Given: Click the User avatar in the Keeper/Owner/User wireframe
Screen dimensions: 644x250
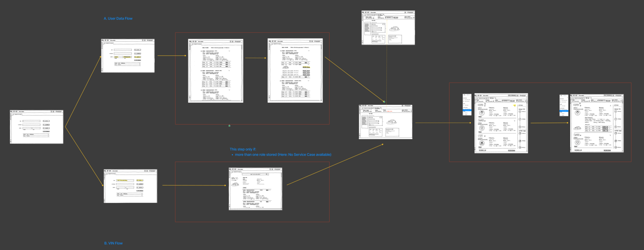Looking at the screenshot, I should pyautogui.click(x=482, y=143).
